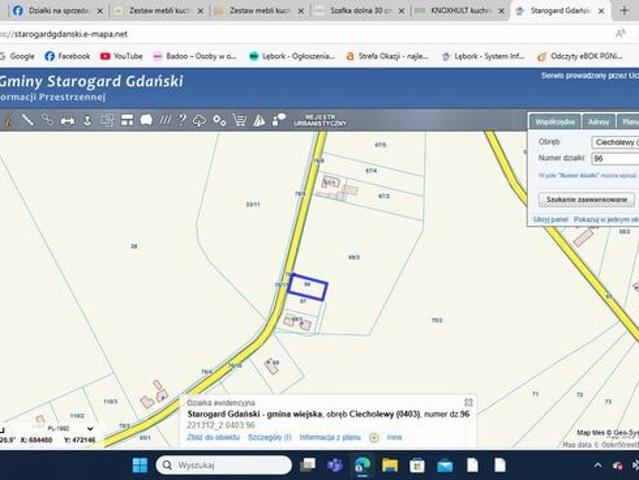Open the settings gears icon

219,120
